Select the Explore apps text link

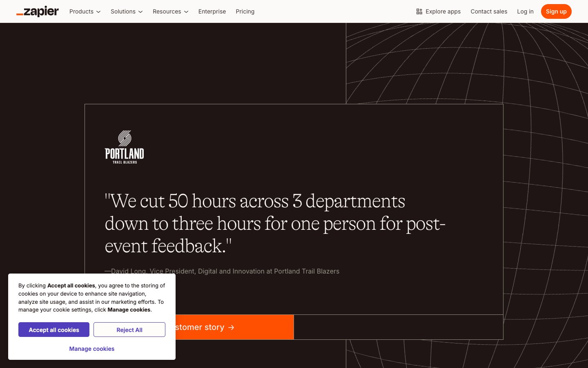443,11
